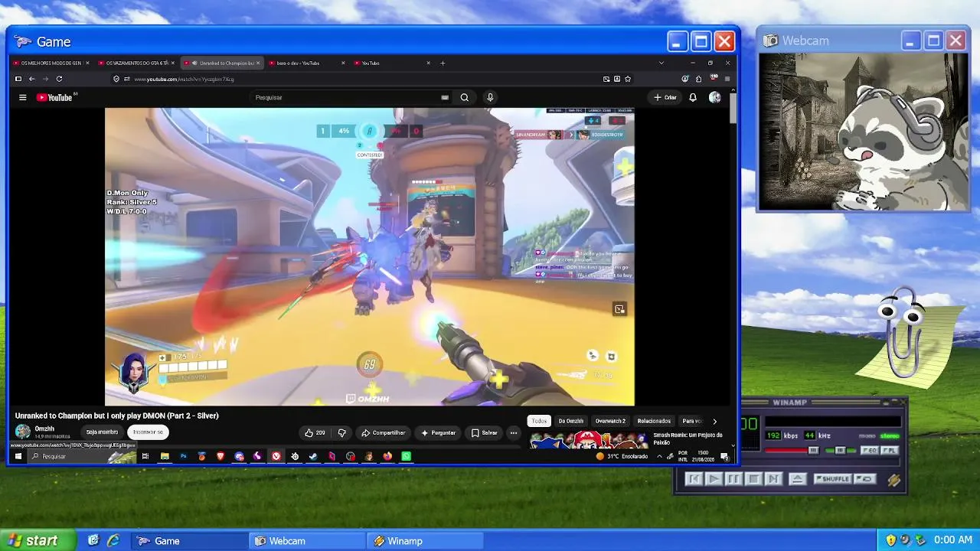Click the 'Perguntar' ask button
980x551 pixels.
439,432
